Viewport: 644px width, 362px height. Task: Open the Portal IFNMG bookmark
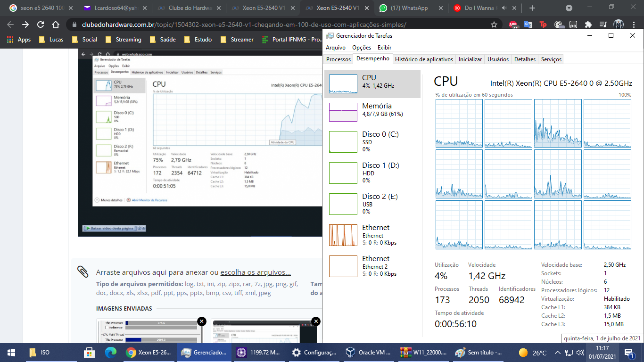291,40
